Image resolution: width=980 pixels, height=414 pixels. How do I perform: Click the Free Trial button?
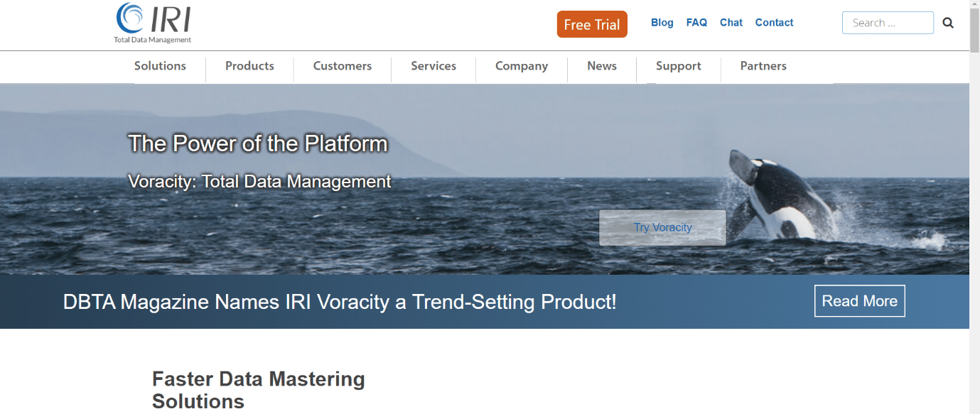pyautogui.click(x=592, y=24)
